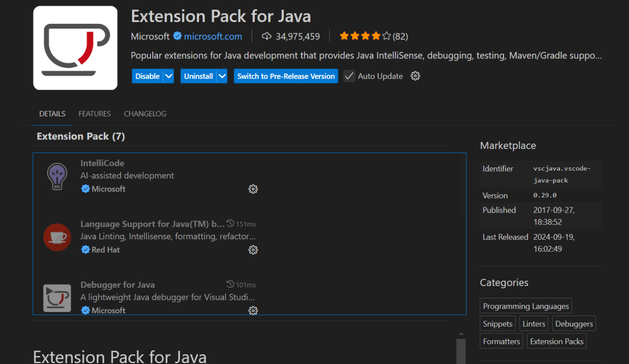Click the star rating showing 82 reviews
This screenshot has width=629, height=364.
click(x=373, y=36)
